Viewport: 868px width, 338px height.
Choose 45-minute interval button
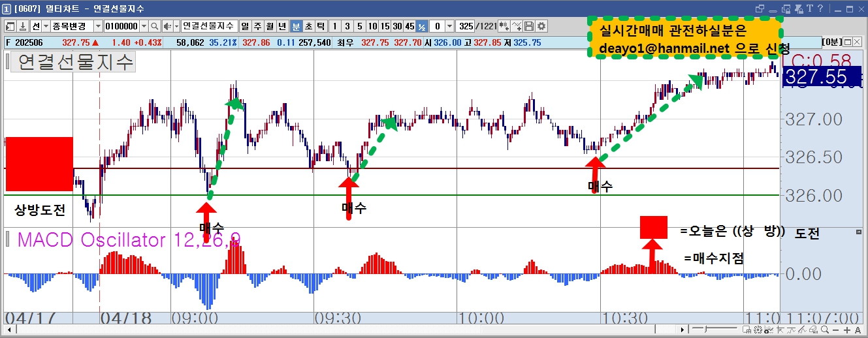pos(409,26)
